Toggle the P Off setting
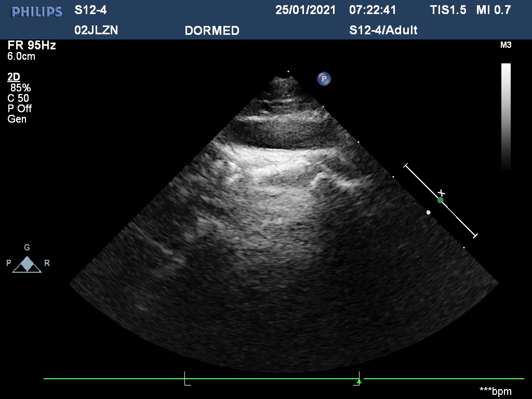This screenshot has width=532, height=399. [x=19, y=109]
